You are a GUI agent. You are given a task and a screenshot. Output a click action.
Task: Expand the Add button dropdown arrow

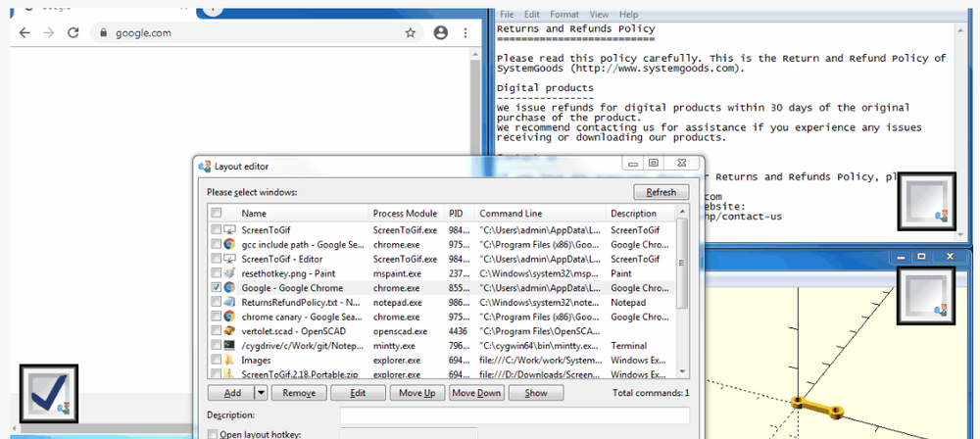click(x=262, y=393)
